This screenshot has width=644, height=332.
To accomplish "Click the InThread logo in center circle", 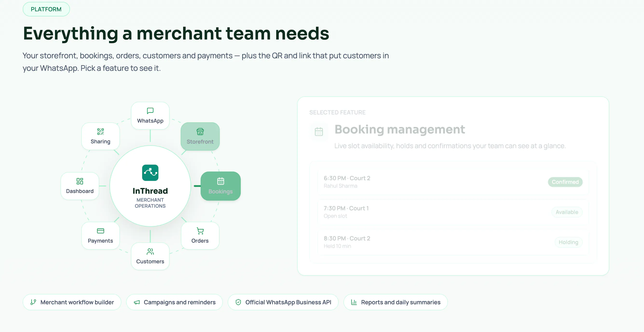I will pyautogui.click(x=150, y=173).
